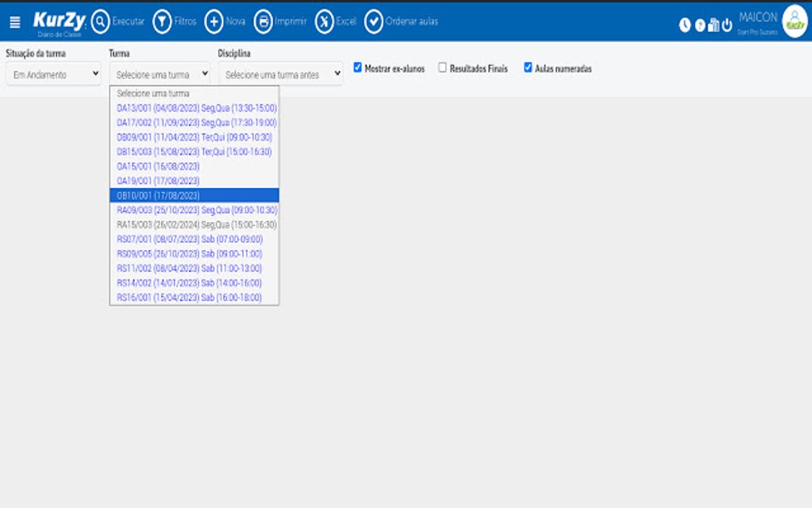Open the Filtros funnel icon

[x=162, y=21]
